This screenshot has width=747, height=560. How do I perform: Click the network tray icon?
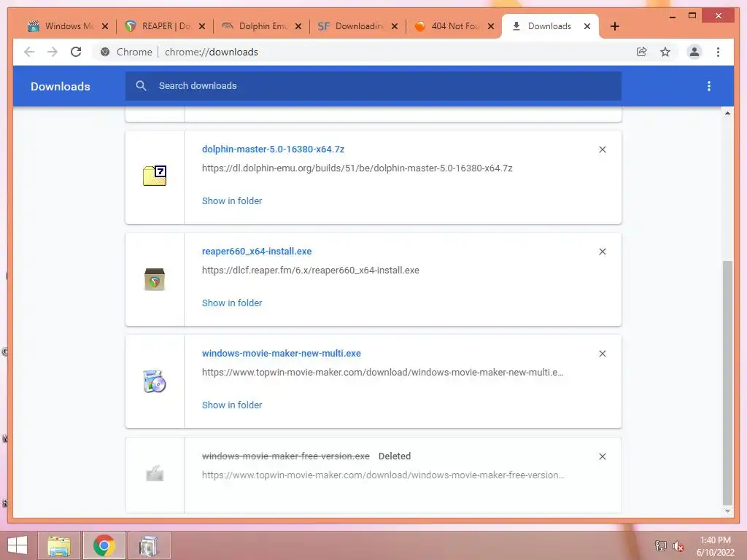pyautogui.click(x=661, y=546)
